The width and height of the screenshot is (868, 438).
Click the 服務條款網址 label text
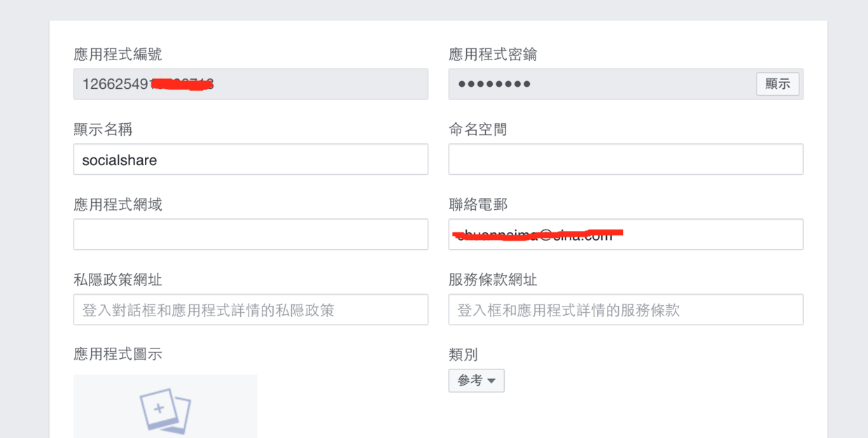(x=493, y=279)
